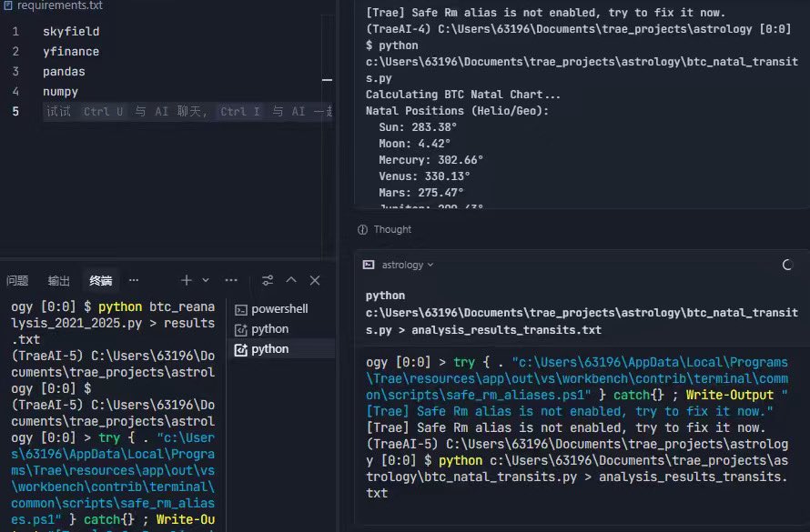Click the powershell terminal icon
Screen dimensions: 810x532
(241, 309)
